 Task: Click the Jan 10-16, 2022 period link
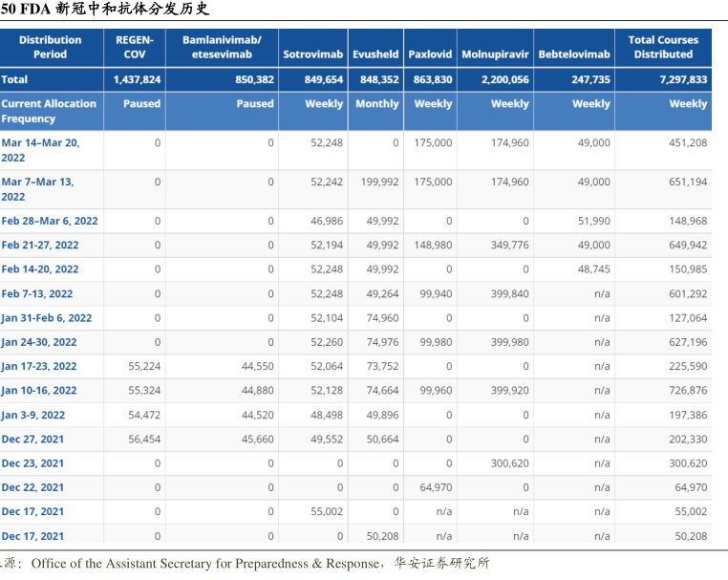[39, 391]
